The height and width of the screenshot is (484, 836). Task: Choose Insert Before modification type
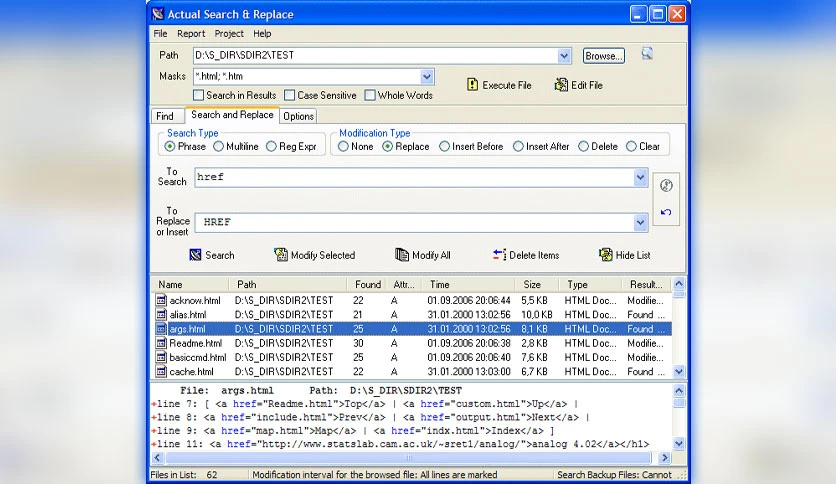coord(444,146)
